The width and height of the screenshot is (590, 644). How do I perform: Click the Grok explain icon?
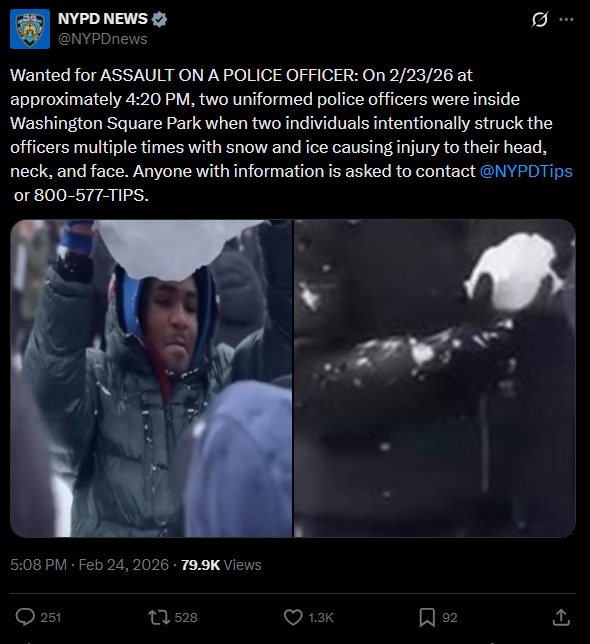click(x=539, y=19)
